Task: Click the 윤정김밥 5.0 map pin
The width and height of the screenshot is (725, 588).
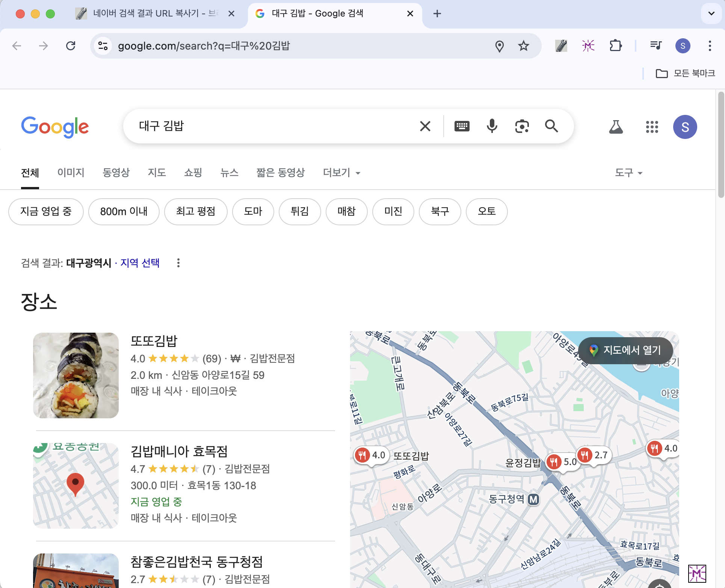Action: [562, 462]
